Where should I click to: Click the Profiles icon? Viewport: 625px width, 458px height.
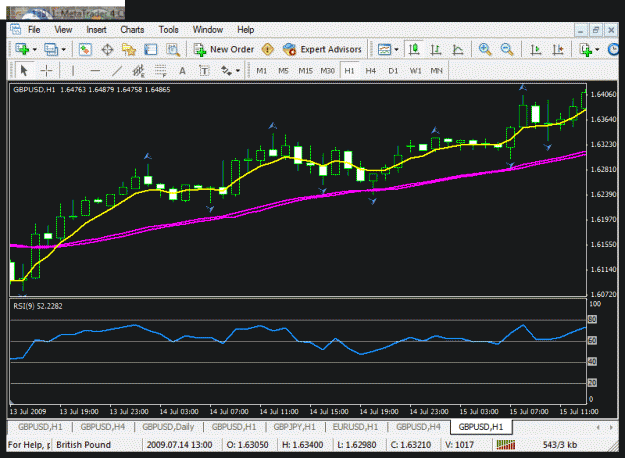[x=51, y=49]
